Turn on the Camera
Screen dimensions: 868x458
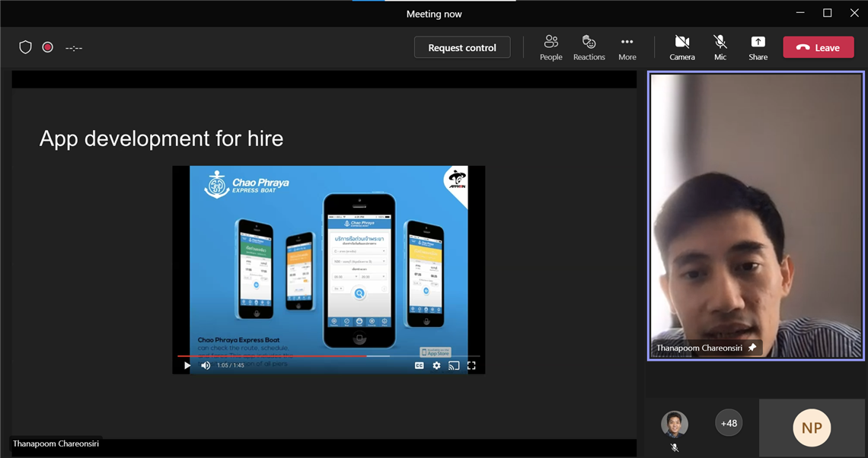681,47
